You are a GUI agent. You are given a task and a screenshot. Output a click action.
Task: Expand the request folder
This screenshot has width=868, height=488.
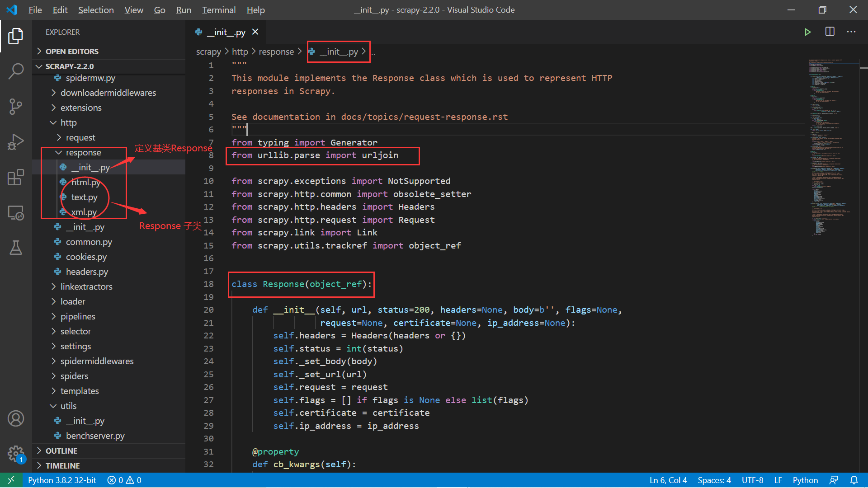[108, 137]
